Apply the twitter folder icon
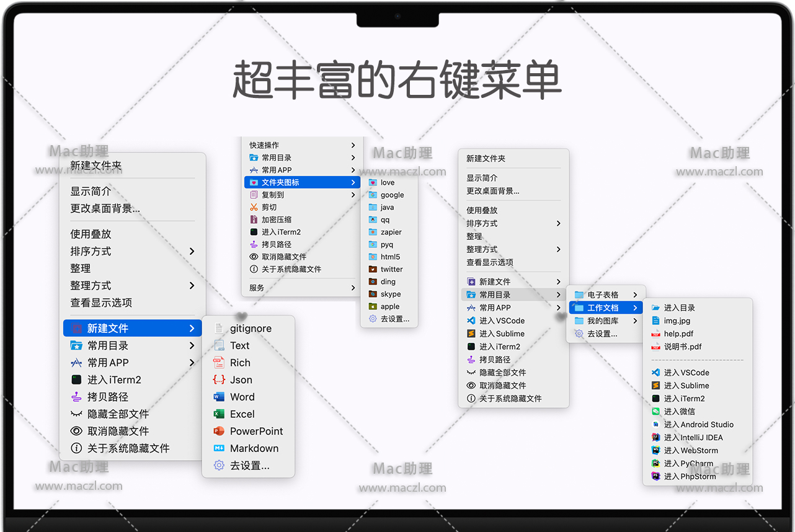This screenshot has height=532, width=795. coord(391,269)
